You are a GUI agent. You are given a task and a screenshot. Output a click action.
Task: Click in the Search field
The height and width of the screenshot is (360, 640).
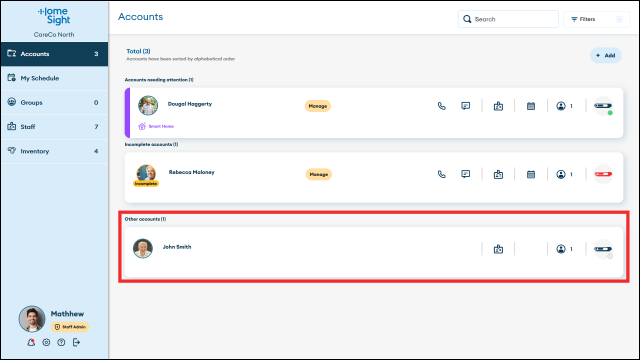click(x=508, y=19)
